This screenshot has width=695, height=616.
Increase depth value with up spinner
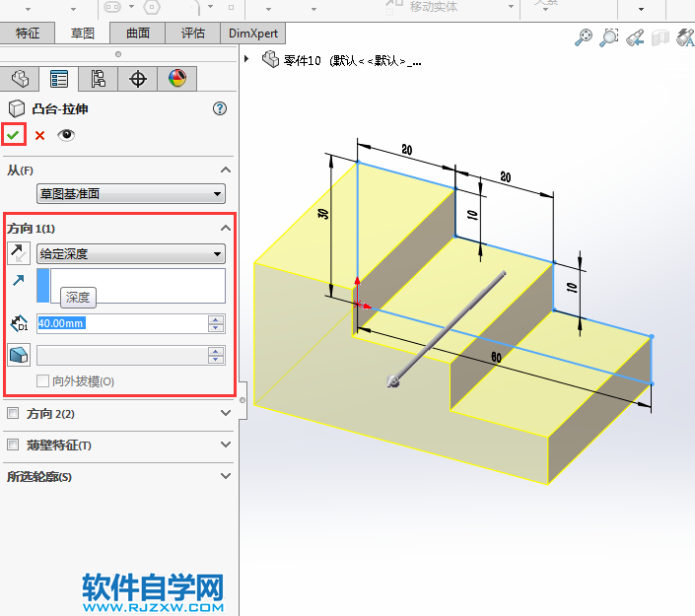coord(216,319)
